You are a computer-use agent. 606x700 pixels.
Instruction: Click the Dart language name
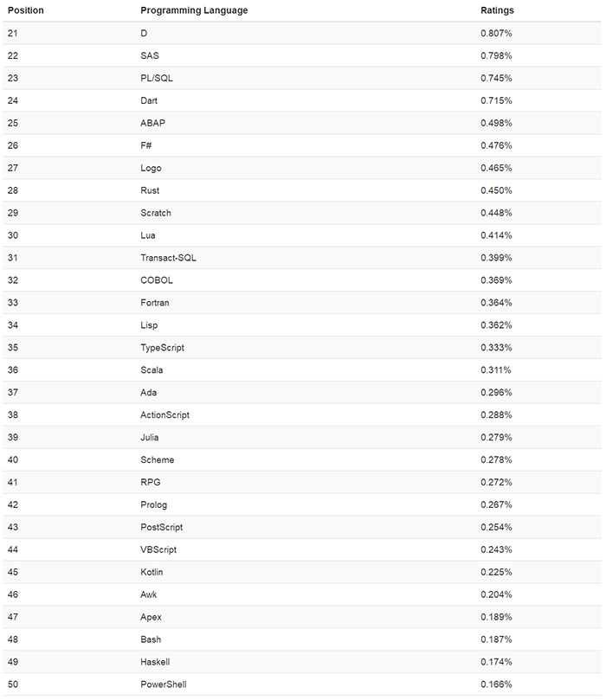[149, 100]
